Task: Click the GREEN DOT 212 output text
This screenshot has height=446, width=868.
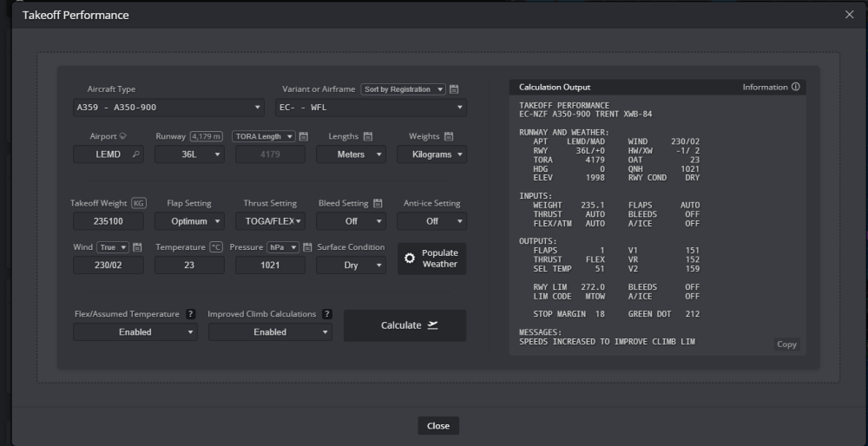Action: [x=664, y=314]
